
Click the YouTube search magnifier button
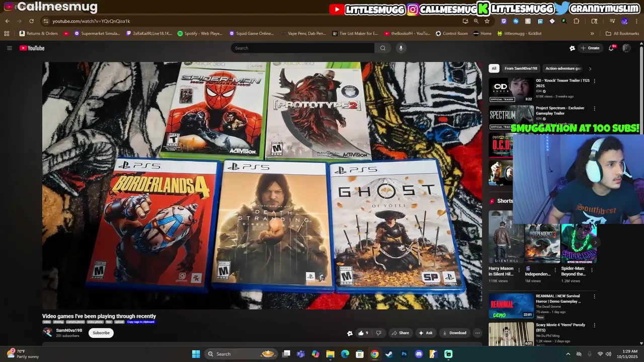point(383,48)
